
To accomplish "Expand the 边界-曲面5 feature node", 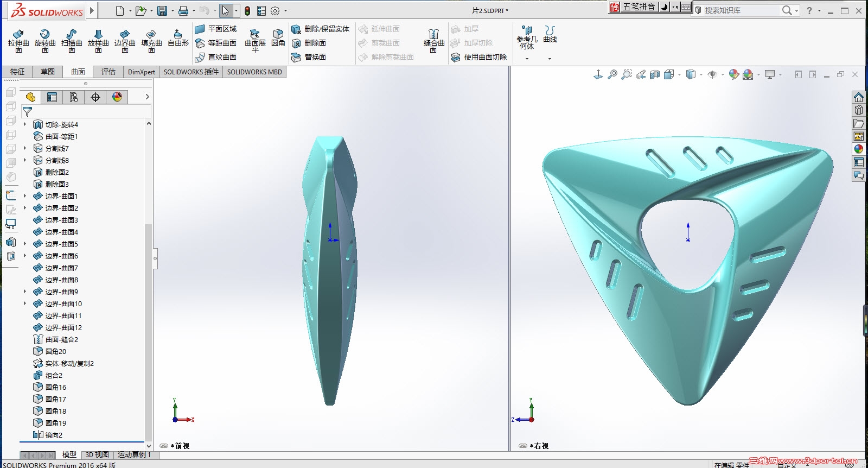I will point(24,244).
